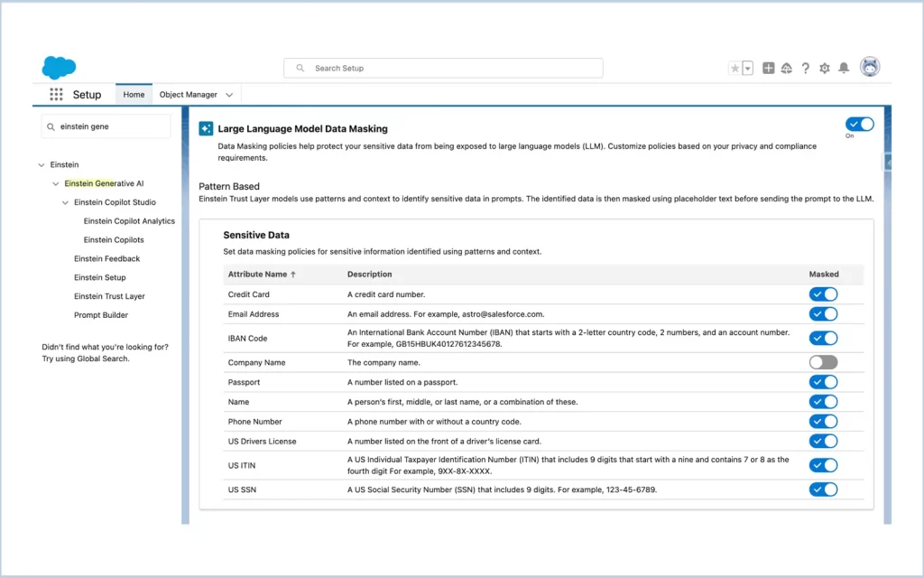Open the Notifications bell icon
The image size is (924, 578).
pos(844,69)
